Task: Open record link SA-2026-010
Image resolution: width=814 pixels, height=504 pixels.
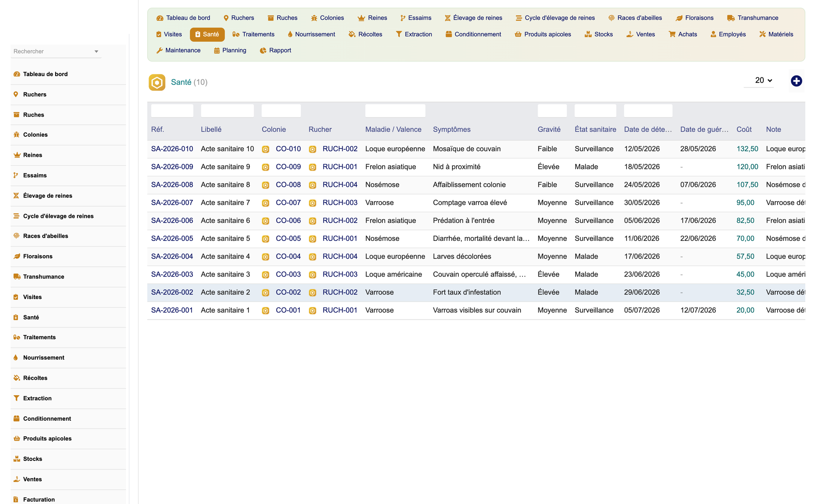Action: point(172,149)
